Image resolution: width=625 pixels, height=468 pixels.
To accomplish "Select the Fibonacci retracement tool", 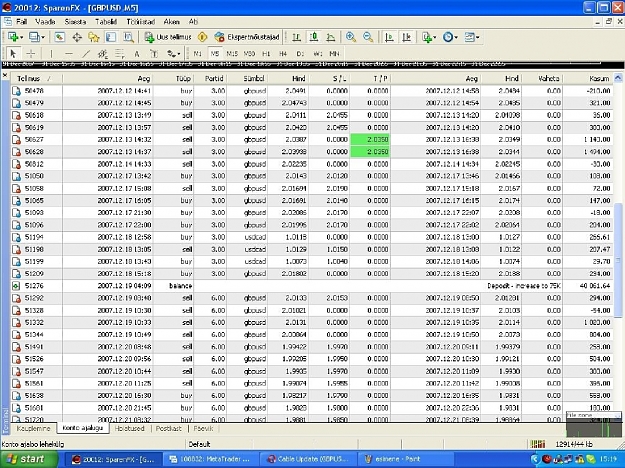I will (120, 53).
